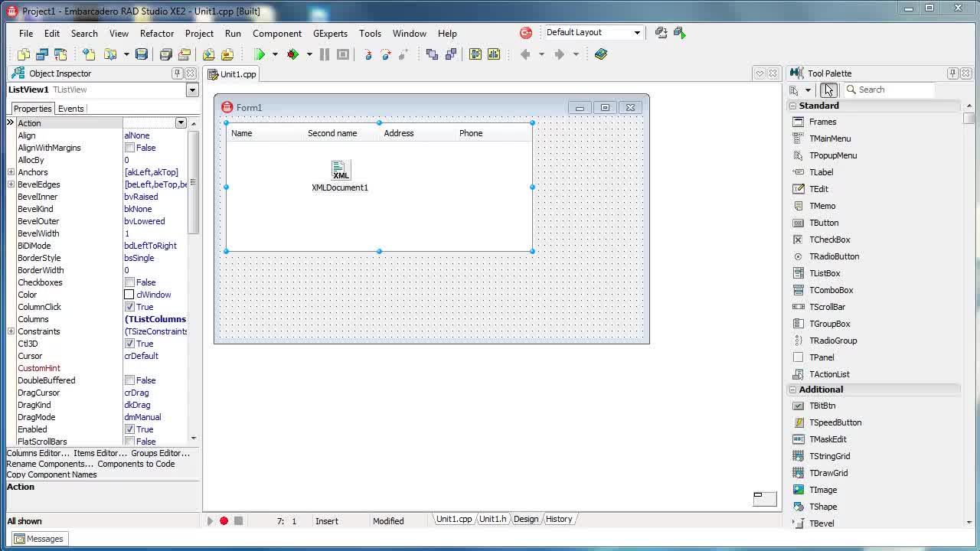
Task: Click the Open file toolbar icon
Action: [111, 54]
